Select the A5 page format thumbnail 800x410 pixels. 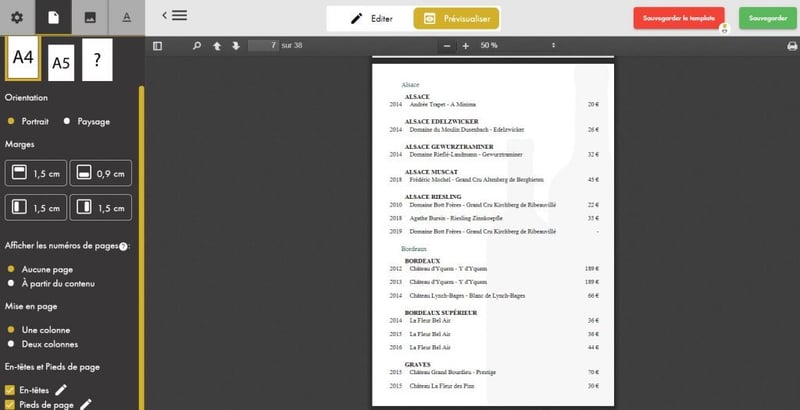[x=61, y=62]
